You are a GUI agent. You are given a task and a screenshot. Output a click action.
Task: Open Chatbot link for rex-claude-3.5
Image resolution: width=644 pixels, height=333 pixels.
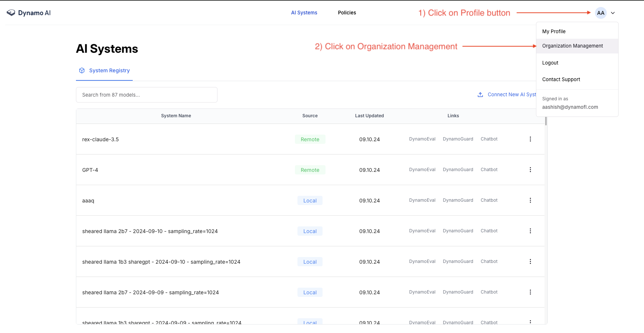pos(489,139)
